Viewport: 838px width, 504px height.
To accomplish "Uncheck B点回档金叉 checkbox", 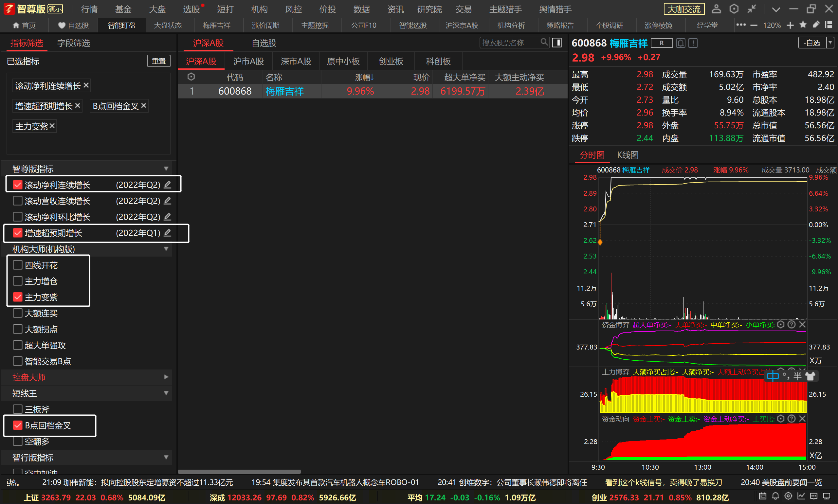I will coord(18,425).
